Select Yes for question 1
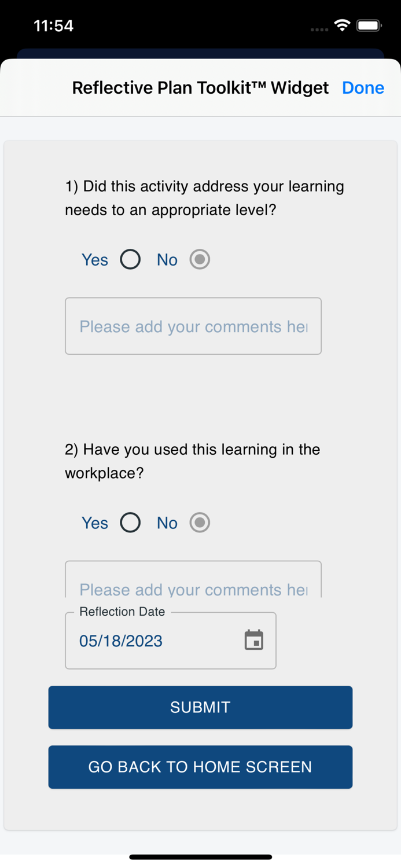Image resolution: width=401 pixels, height=868 pixels. (x=130, y=259)
